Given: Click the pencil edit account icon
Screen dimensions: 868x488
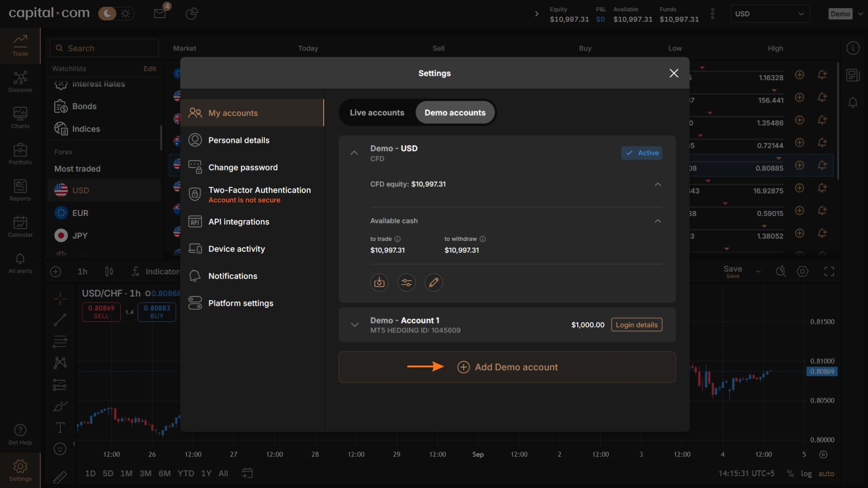Looking at the screenshot, I should [434, 282].
